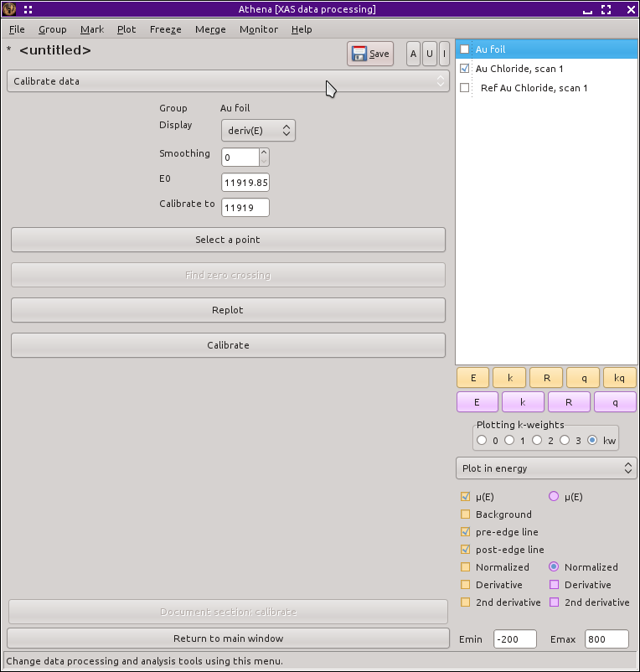Click the E0 value field
Viewport: 640px width, 672px height.
click(x=245, y=182)
